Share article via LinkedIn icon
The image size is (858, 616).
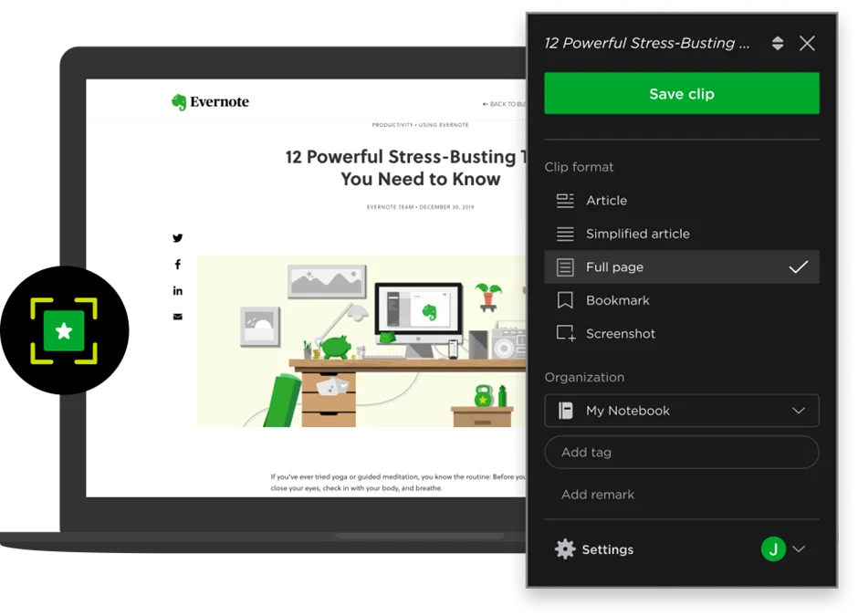(178, 290)
